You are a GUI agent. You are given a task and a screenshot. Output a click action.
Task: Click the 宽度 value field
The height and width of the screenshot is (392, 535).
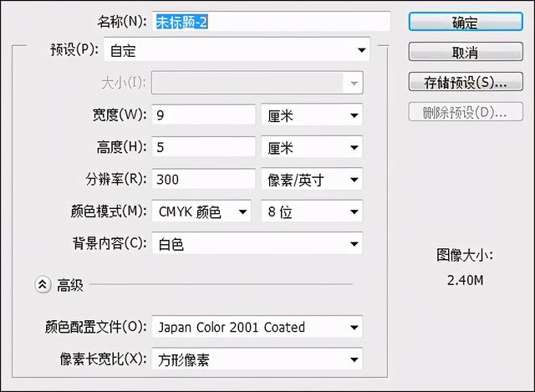pos(203,115)
